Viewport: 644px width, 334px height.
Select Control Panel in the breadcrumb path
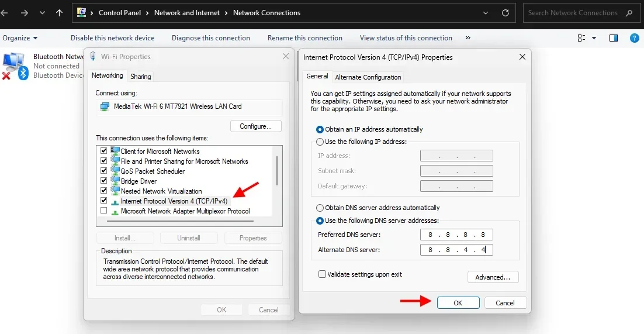[120, 13]
